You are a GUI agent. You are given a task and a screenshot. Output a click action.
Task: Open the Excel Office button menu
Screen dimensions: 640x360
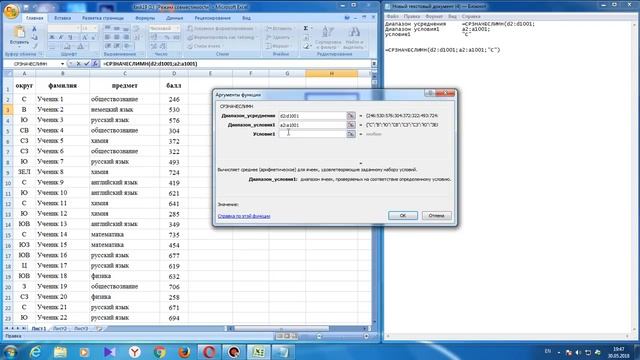11,11
